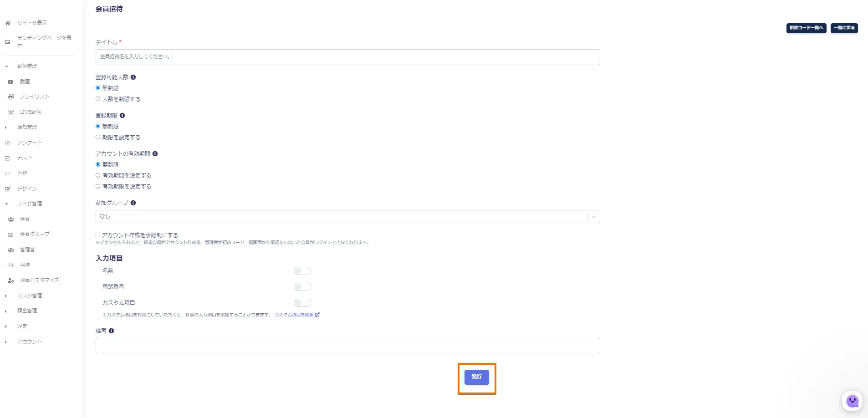Click the info icon beside 備考
The height and width of the screenshot is (418, 868).
tap(112, 331)
